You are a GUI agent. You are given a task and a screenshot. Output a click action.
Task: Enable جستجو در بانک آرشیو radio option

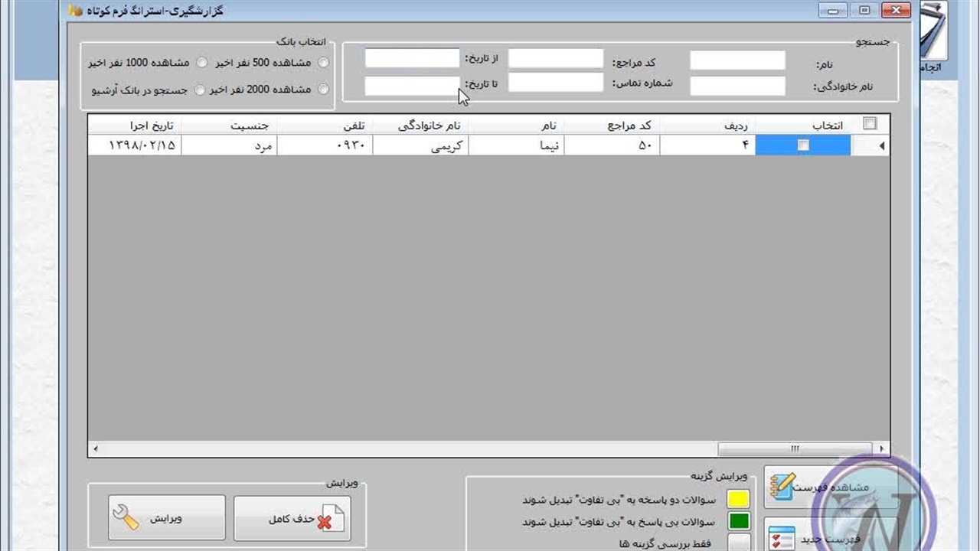coord(200,90)
